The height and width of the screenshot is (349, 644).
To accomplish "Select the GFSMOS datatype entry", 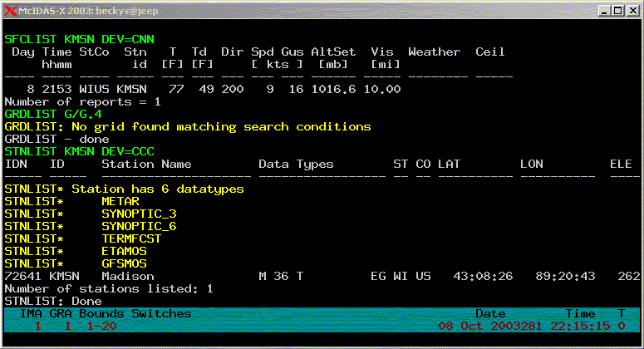I will point(125,263).
